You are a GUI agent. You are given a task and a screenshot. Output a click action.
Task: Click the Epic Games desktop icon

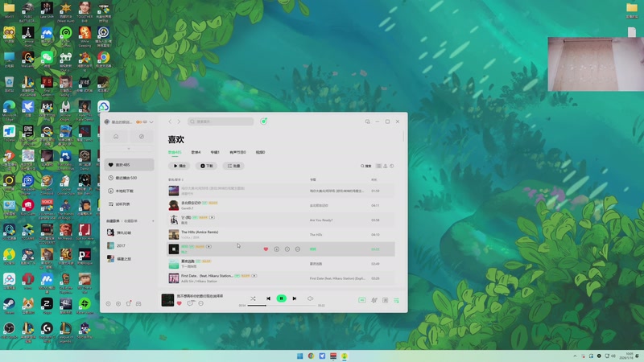point(28,133)
